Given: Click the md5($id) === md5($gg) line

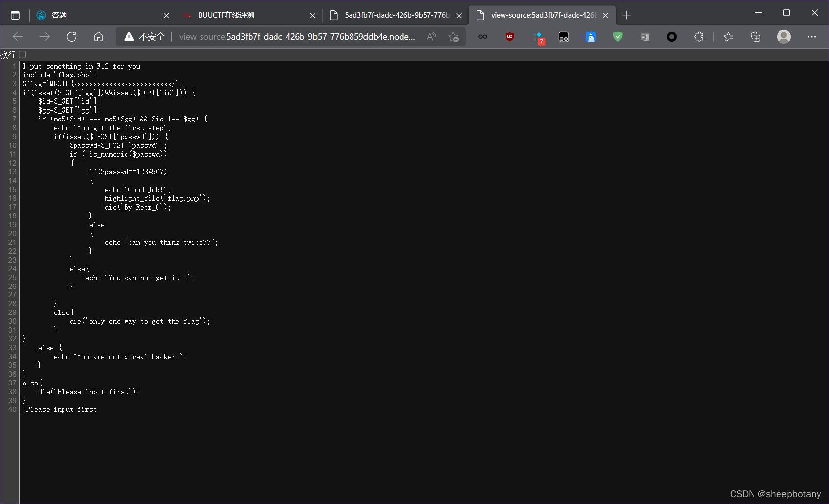Looking at the screenshot, I should tap(123, 119).
